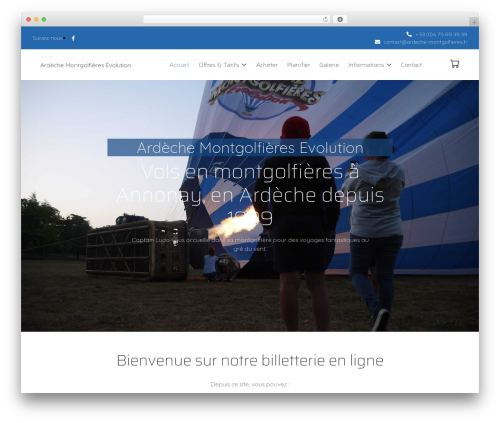Open a new browser tab with plus
The width and height of the screenshot is (500, 423).
click(474, 22)
